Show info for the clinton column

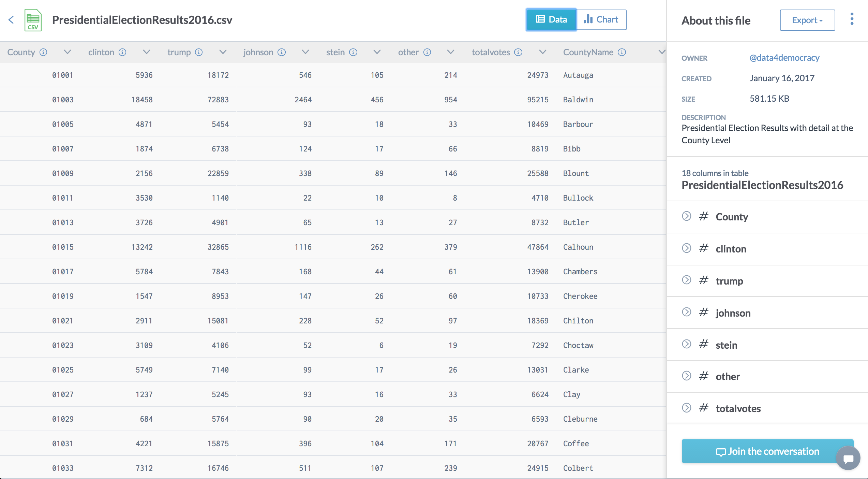tap(122, 52)
